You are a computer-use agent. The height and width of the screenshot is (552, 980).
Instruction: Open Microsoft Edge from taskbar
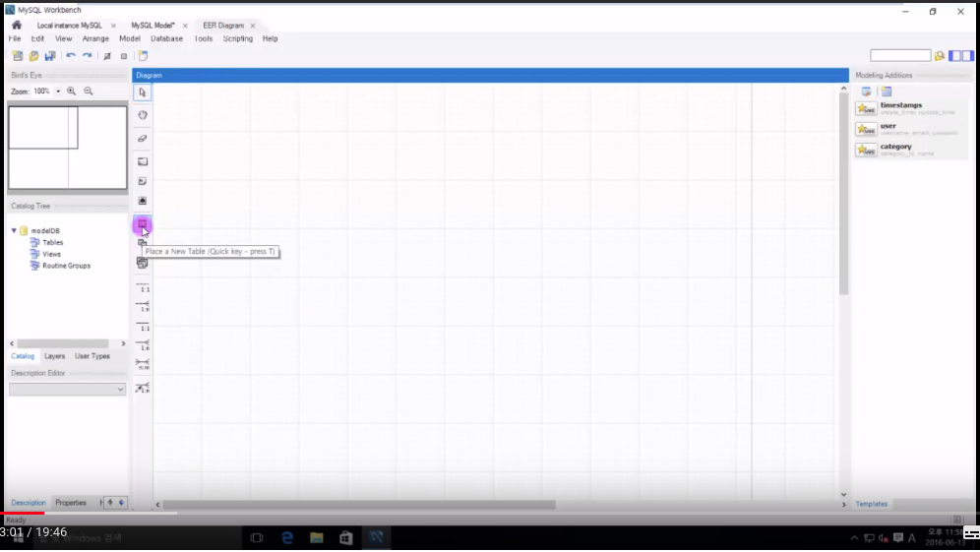[x=287, y=537]
